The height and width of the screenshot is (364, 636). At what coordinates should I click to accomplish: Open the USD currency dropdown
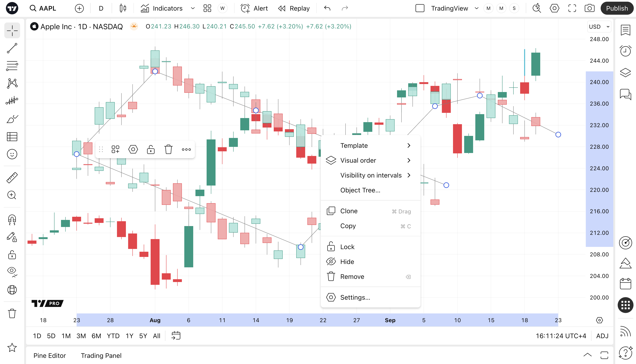599,27
